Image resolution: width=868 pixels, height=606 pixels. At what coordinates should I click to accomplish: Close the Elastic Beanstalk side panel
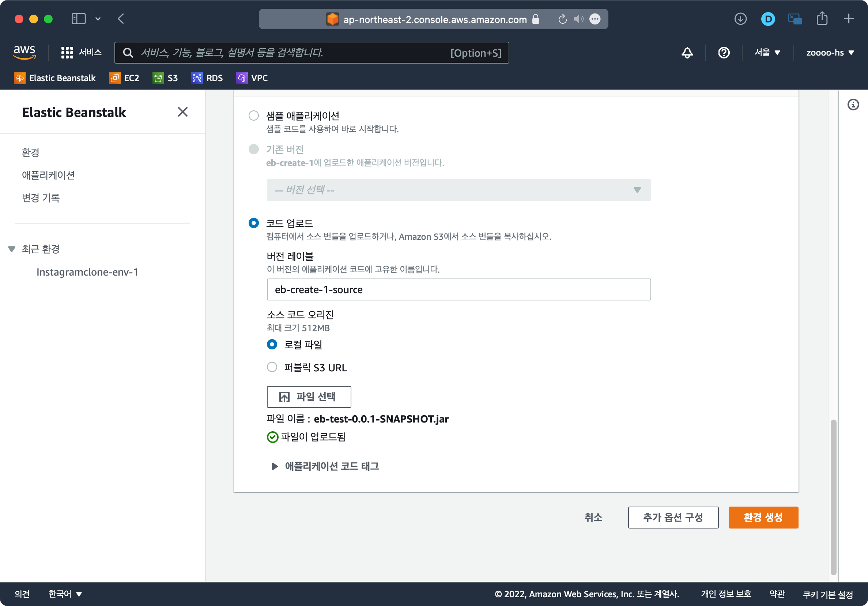(182, 112)
